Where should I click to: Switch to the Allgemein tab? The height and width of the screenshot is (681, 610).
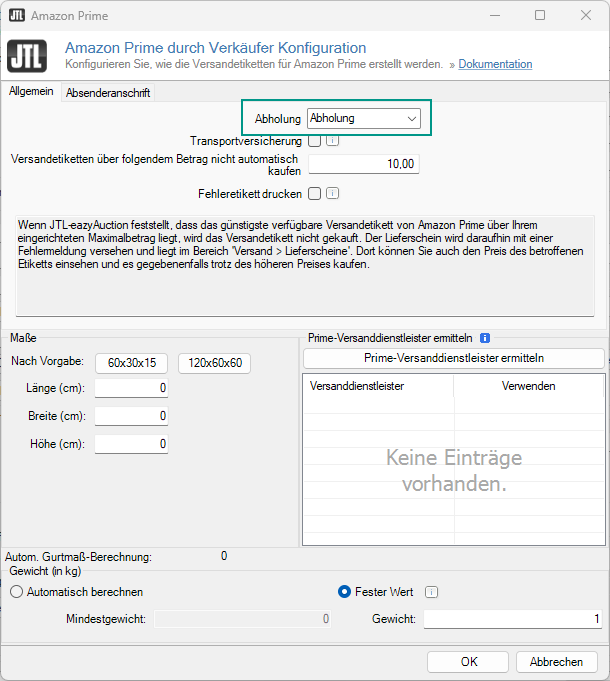(31, 91)
